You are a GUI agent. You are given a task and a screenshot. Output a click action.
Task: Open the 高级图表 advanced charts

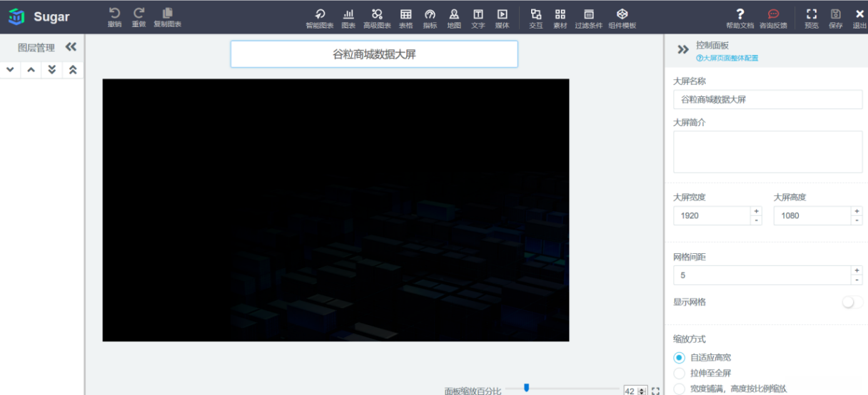point(377,19)
